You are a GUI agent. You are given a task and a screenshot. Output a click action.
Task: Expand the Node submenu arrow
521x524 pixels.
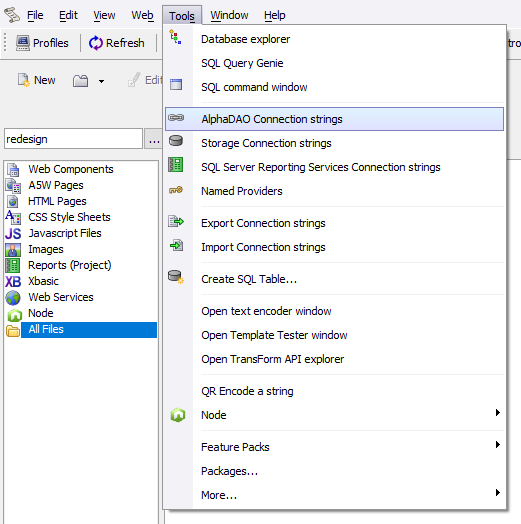coord(498,413)
